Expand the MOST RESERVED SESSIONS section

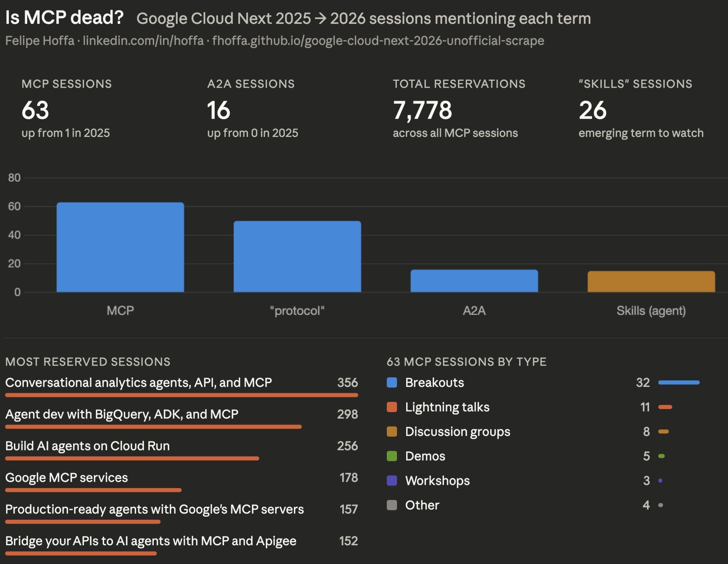[x=88, y=362]
